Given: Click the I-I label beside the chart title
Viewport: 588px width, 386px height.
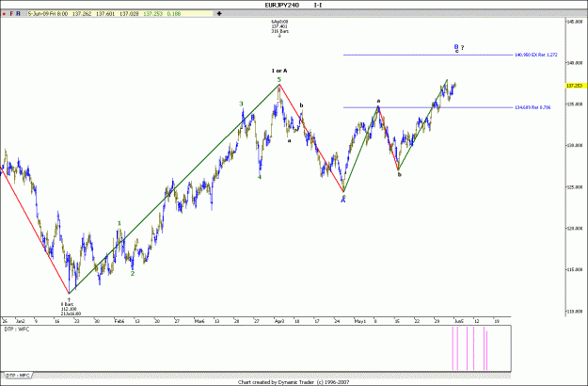Looking at the screenshot, I should 318,5.
